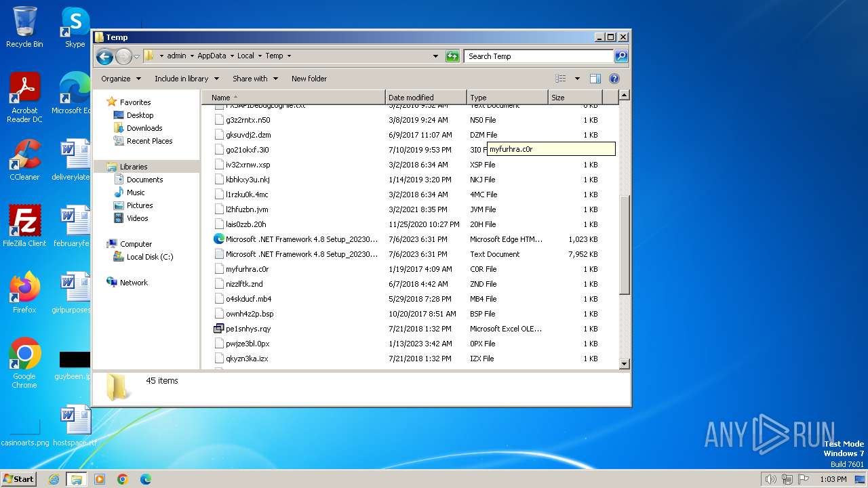The width and height of the screenshot is (868, 488).
Task: Open the FileZilla Client desktop icon
Action: click(x=24, y=226)
